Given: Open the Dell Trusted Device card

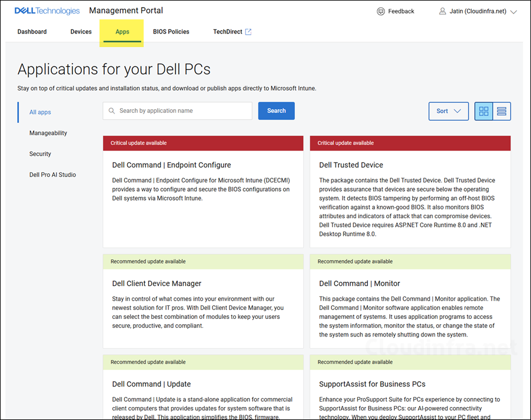Looking at the screenshot, I should [x=351, y=165].
